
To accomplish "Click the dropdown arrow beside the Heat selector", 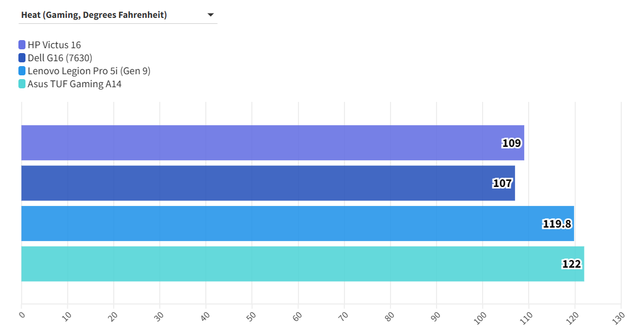I will pyautogui.click(x=211, y=15).
